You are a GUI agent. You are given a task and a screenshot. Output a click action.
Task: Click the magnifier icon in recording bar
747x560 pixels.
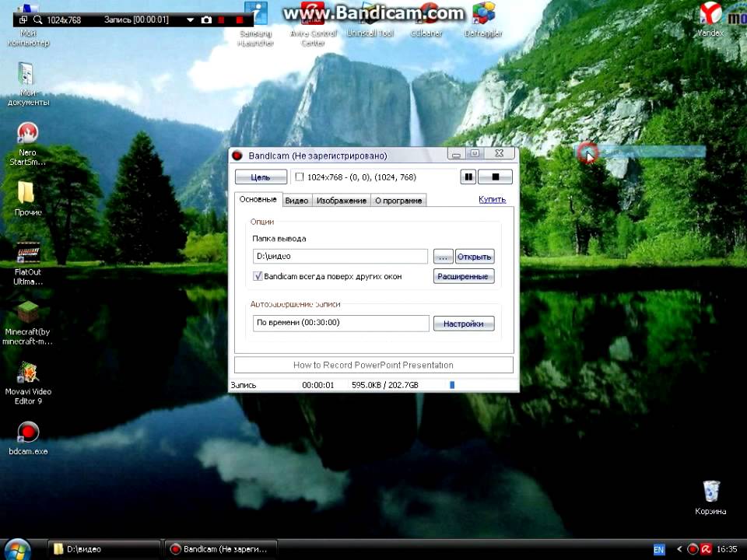pos(37,20)
